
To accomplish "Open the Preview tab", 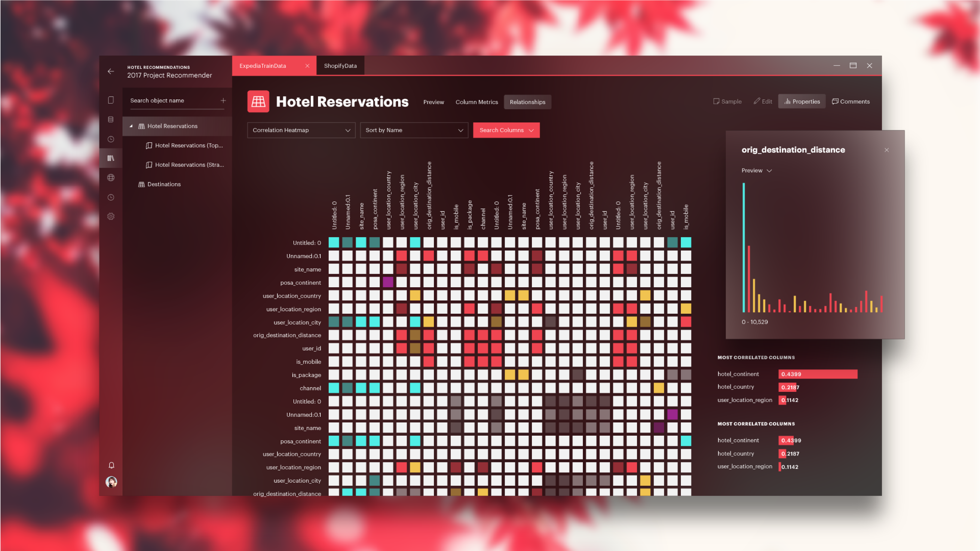I will coord(434,102).
